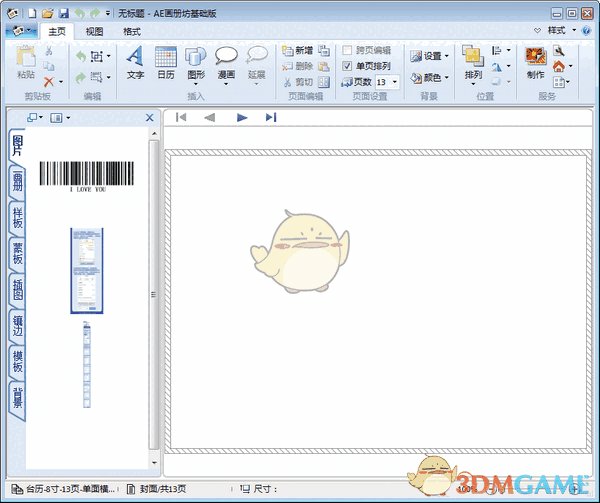This screenshot has height=503, width=600.
Task: Select the 背景 side tab
Action: 18,398
